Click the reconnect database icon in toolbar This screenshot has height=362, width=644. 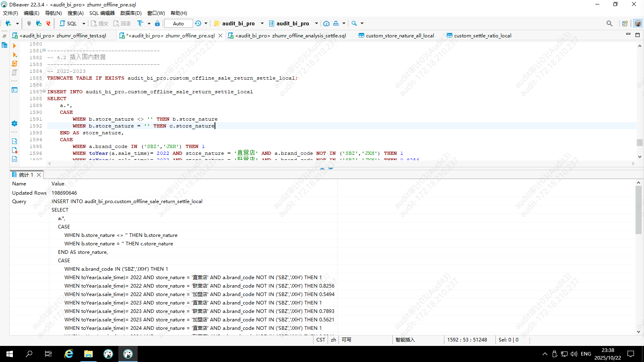[x=39, y=23]
